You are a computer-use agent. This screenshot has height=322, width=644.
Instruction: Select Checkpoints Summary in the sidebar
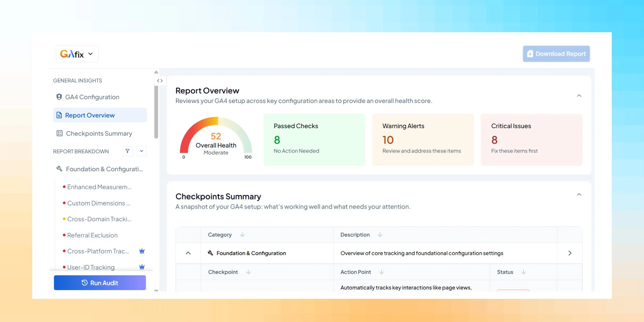click(x=99, y=133)
